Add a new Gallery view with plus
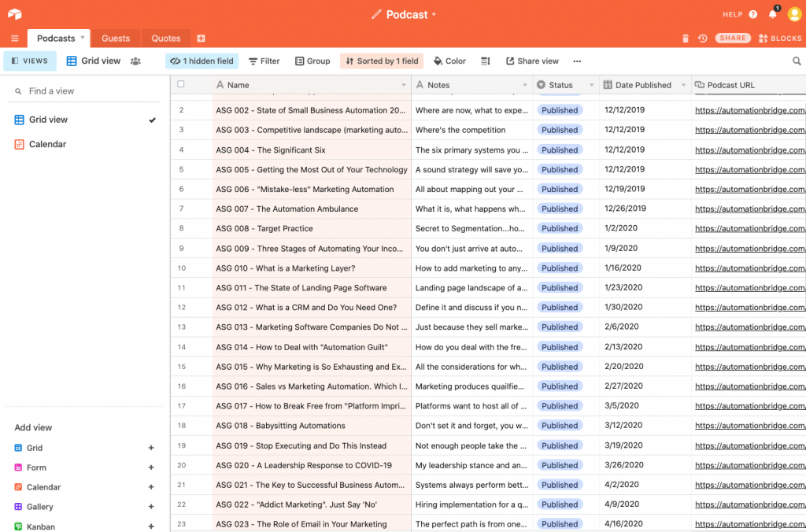 pyautogui.click(x=151, y=507)
